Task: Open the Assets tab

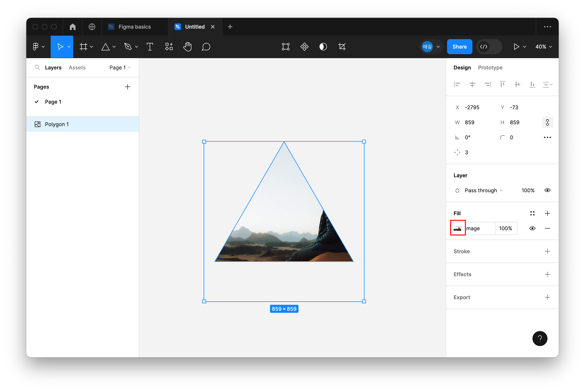Action: pyautogui.click(x=77, y=68)
